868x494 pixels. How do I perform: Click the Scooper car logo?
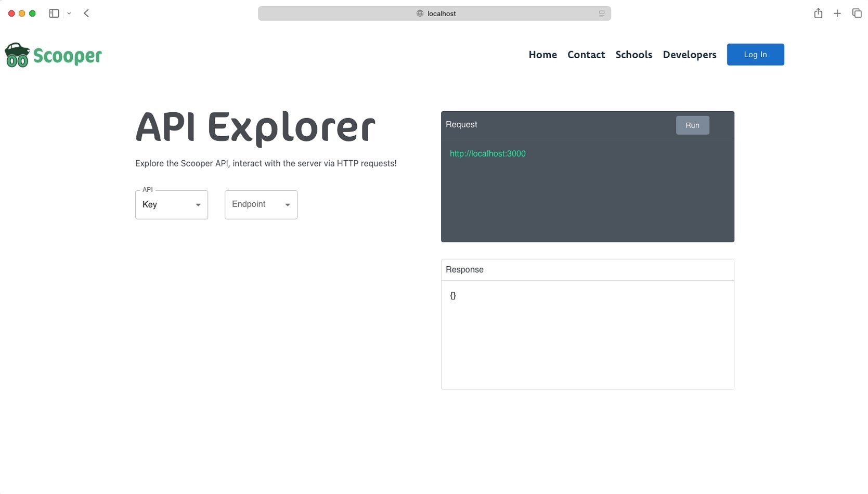tap(17, 55)
